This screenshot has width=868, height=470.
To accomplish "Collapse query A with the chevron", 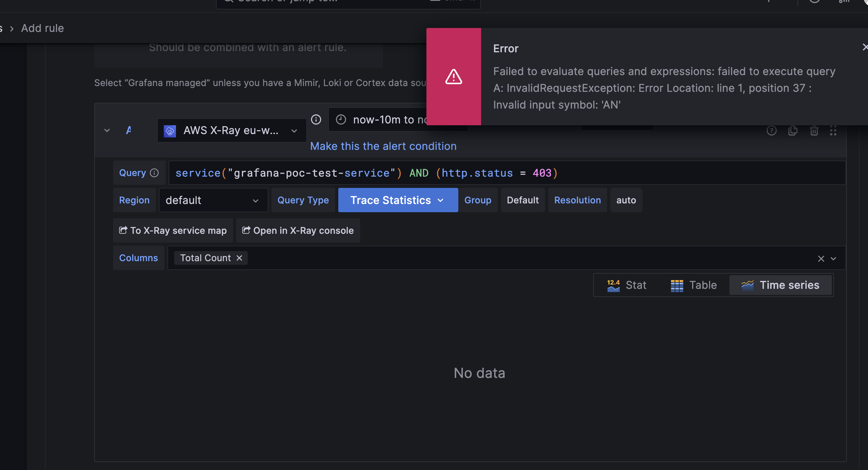I will click(x=107, y=130).
